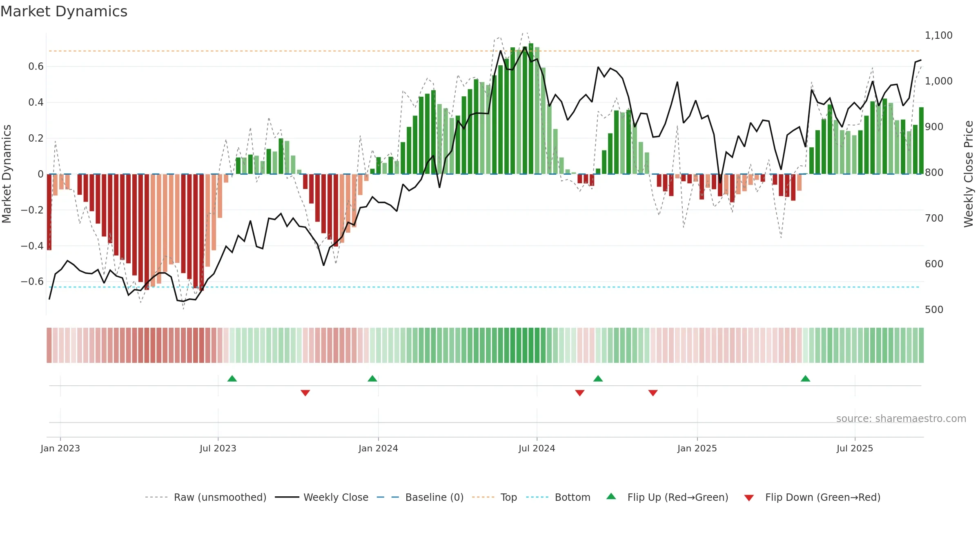Toggle the Weekly Close legend entry
The image size is (980, 551).
[x=322, y=497]
